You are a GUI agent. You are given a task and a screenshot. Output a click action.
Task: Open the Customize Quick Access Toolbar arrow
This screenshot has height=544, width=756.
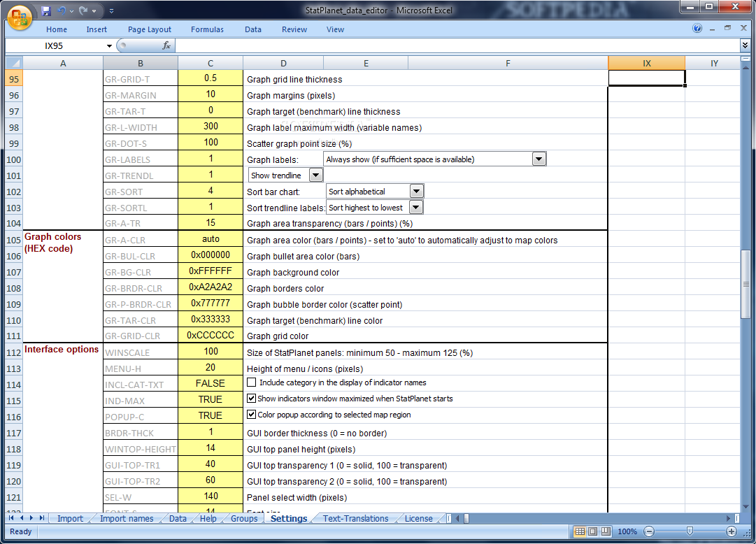click(x=111, y=10)
